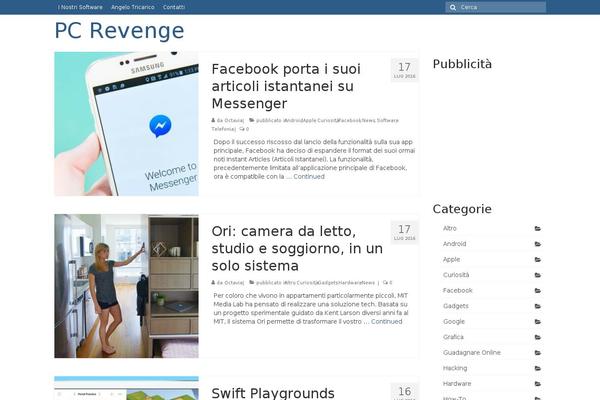Viewport: 600px width, 400px height.
Task: Open the Guadagnare Online category
Action: pyautogui.click(x=472, y=353)
